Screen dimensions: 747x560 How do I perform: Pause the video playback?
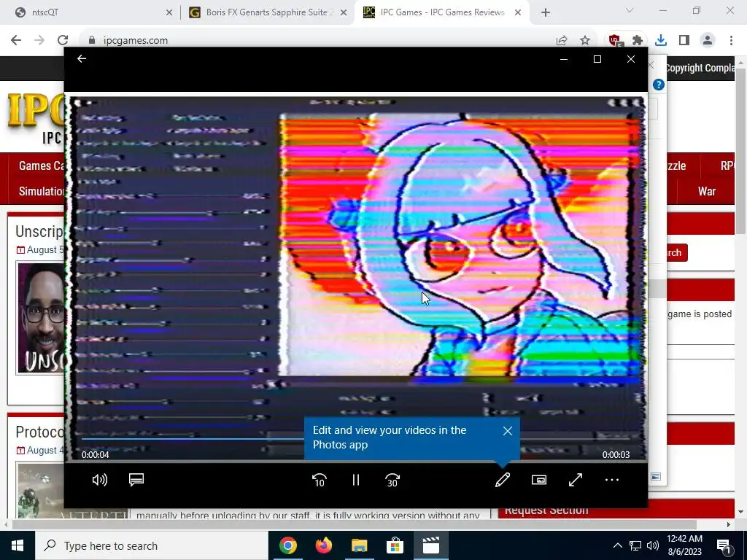[356, 480]
